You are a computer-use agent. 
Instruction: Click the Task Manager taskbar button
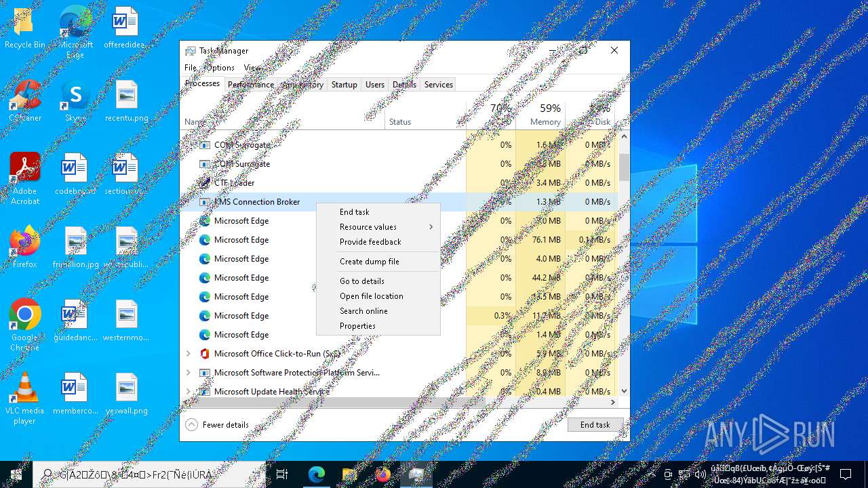[416, 474]
